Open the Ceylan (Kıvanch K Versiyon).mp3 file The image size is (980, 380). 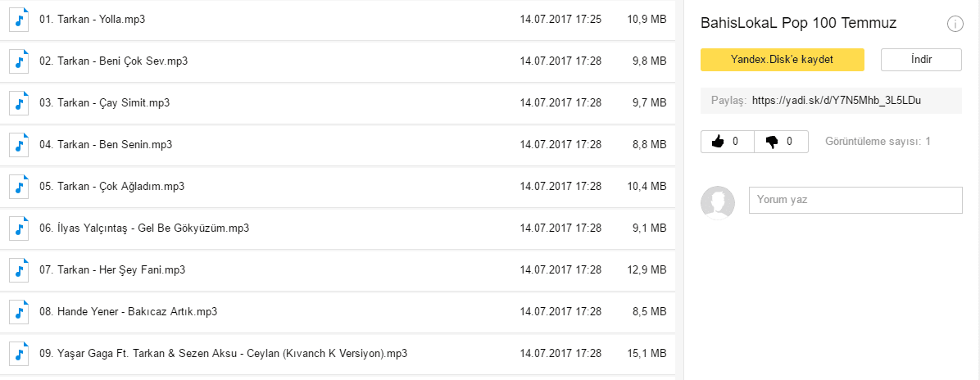click(338, 354)
